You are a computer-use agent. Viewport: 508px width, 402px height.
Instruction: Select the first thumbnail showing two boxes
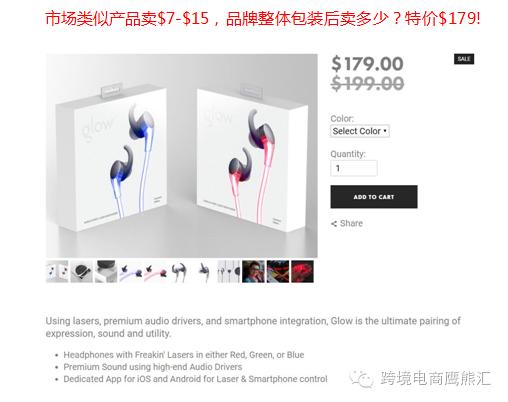[x=57, y=271]
